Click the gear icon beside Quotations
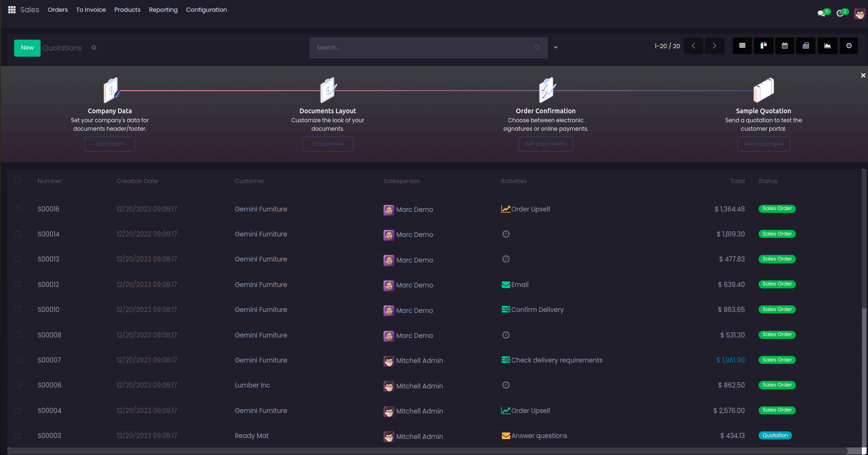This screenshot has height=455, width=868. coord(94,48)
